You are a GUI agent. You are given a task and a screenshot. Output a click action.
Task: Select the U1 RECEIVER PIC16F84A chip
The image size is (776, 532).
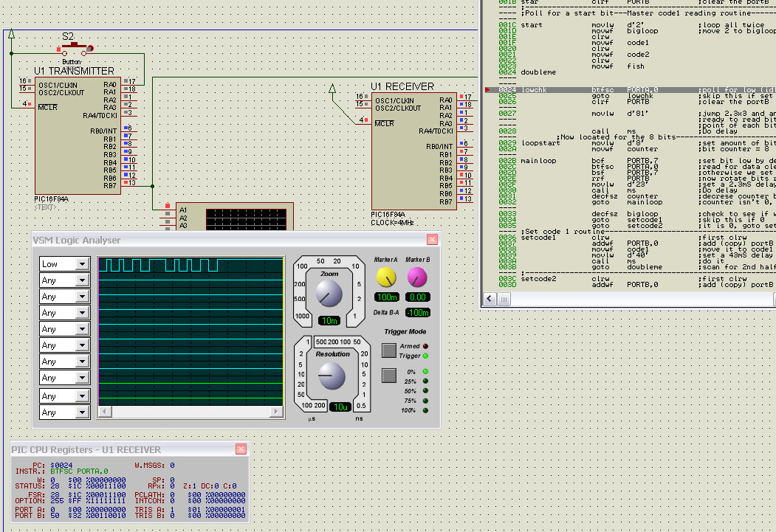pos(413,151)
